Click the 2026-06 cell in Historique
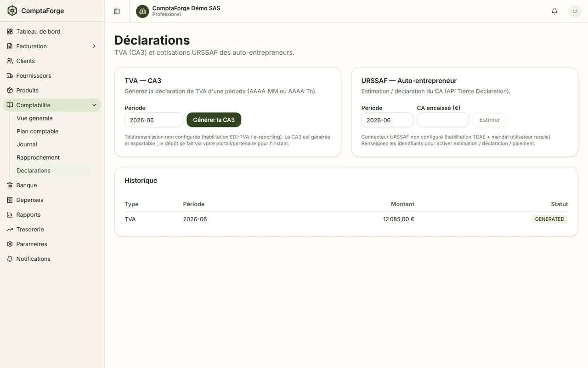 [x=195, y=219]
